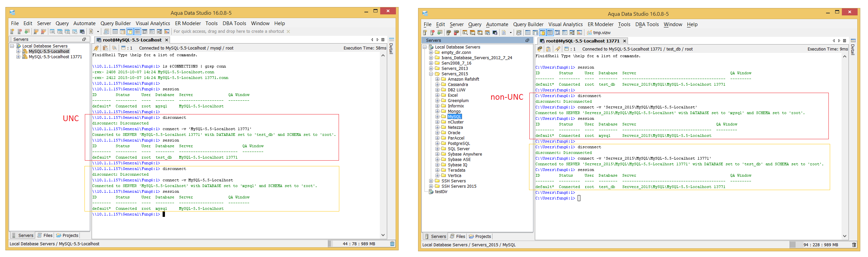Click the connect plug icon in the left window shell toolbar
The image size is (868, 257).
point(96,48)
